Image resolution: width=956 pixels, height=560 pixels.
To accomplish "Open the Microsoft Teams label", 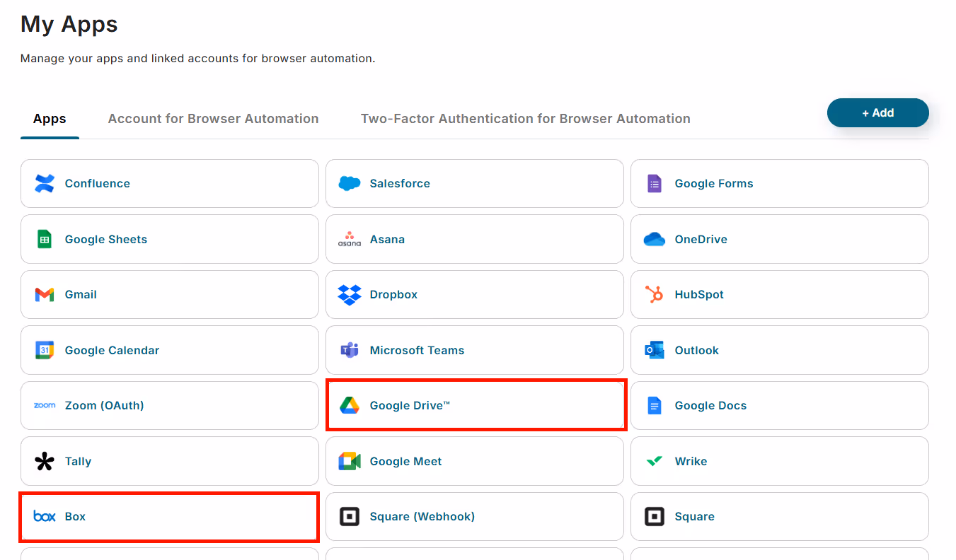I will tap(417, 350).
